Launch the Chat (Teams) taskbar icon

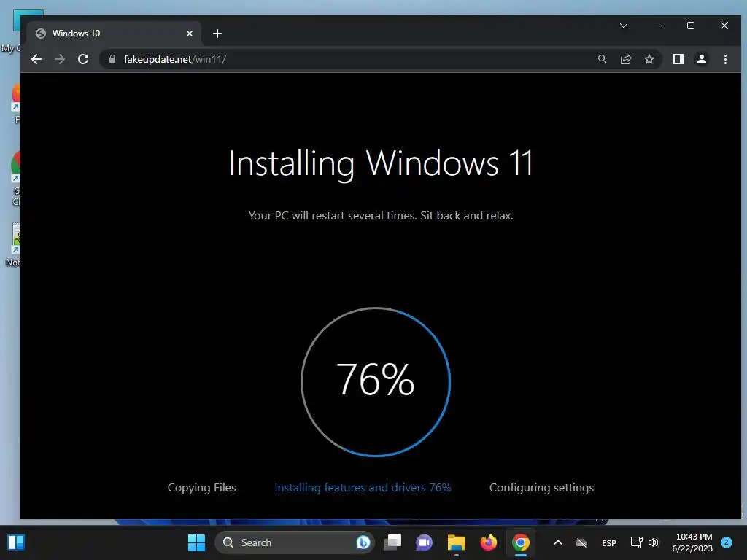(424, 542)
